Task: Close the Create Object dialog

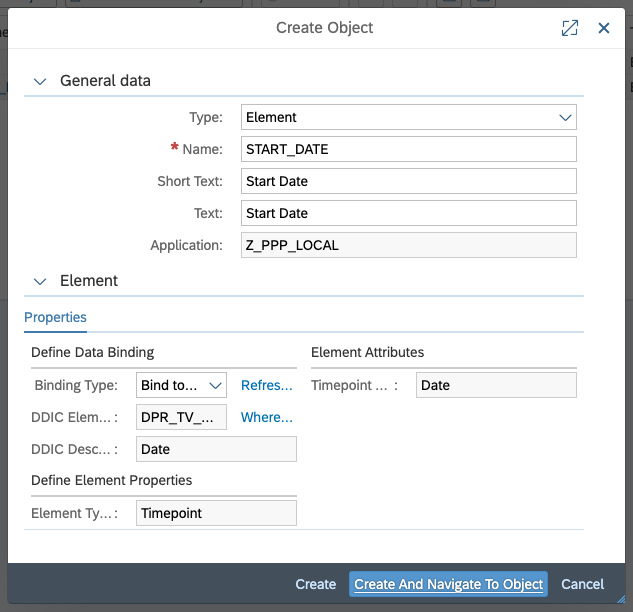Action: (604, 28)
